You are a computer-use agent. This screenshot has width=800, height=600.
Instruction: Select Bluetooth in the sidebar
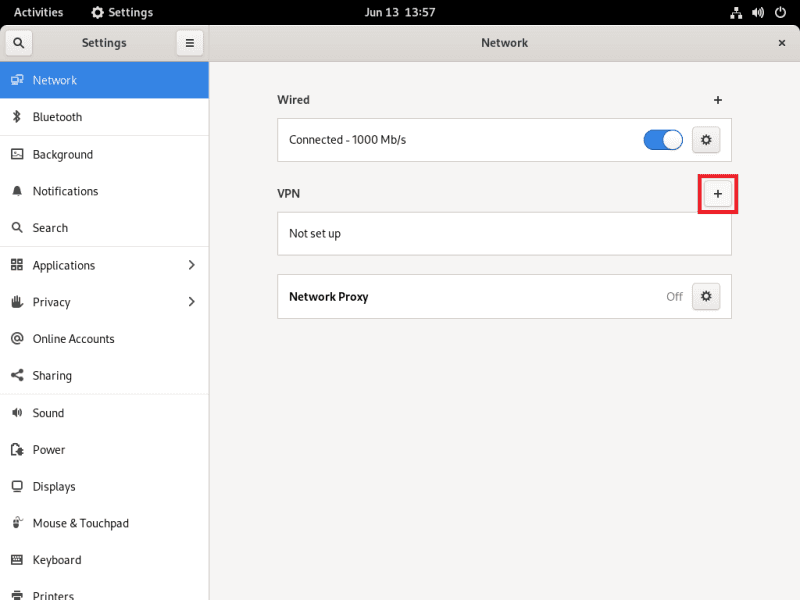point(57,117)
